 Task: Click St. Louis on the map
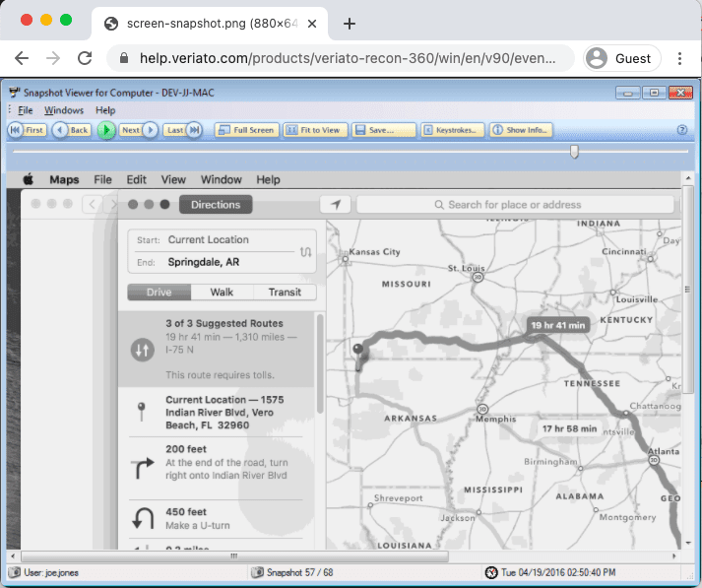(x=466, y=268)
